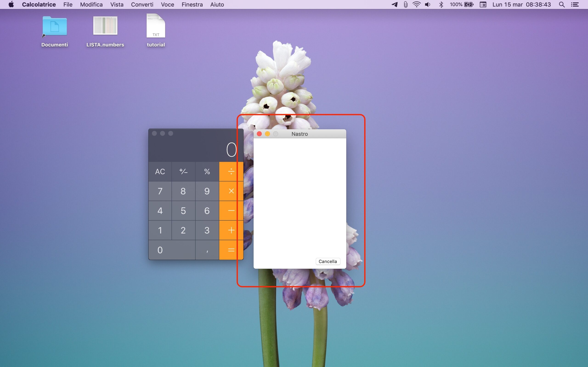The width and height of the screenshot is (588, 367).
Task: Open Spotlight search magnifier icon
Action: pos(562,5)
